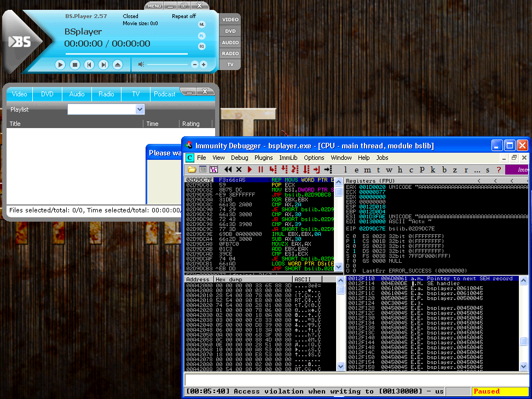Open Plugins menu in Immunity Debugger
532x399 pixels.
click(264, 158)
